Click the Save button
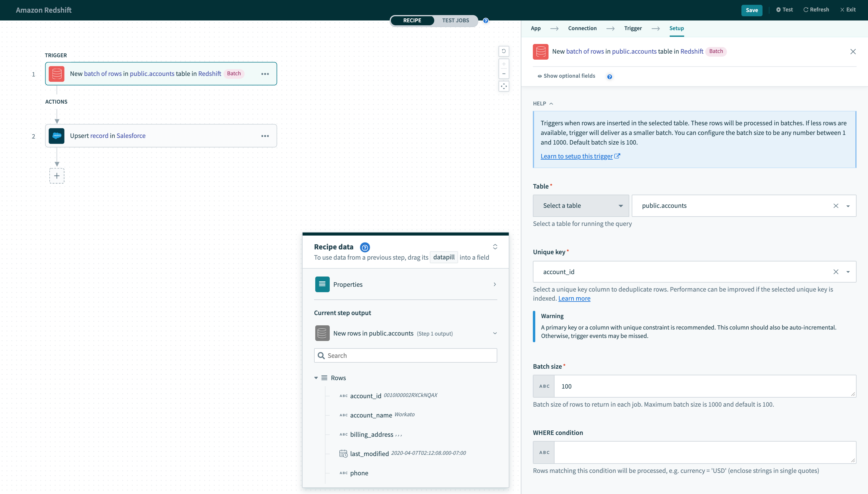 click(x=752, y=10)
